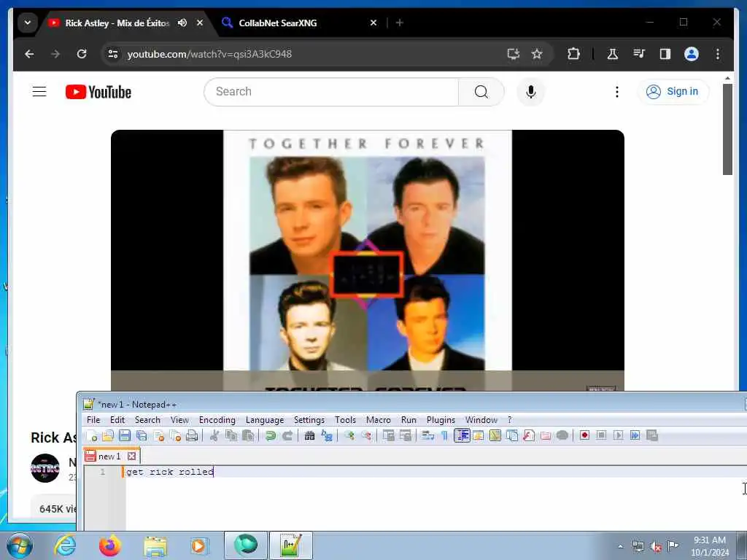Open the Search menu in Notepad++
The width and height of the screenshot is (747, 560).
click(x=147, y=420)
